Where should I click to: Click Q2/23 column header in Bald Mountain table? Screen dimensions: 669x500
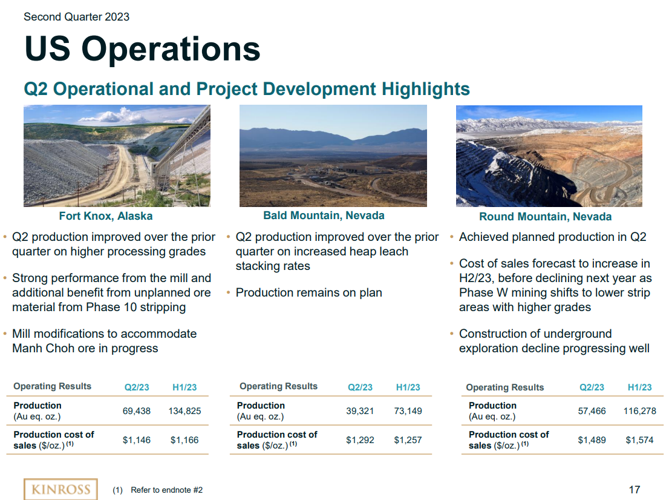(360, 387)
